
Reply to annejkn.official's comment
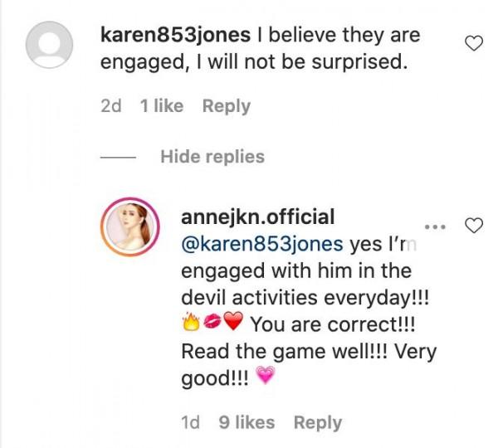318,423
